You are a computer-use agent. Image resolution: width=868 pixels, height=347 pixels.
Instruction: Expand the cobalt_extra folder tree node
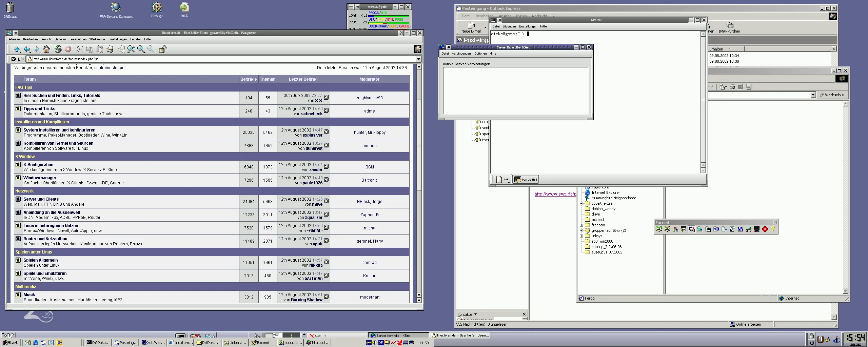click(x=581, y=204)
